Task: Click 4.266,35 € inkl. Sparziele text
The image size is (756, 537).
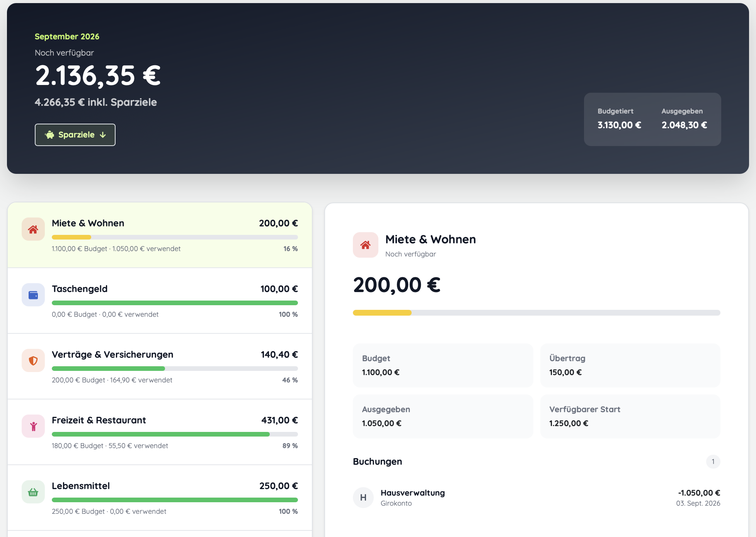Action: tap(96, 102)
